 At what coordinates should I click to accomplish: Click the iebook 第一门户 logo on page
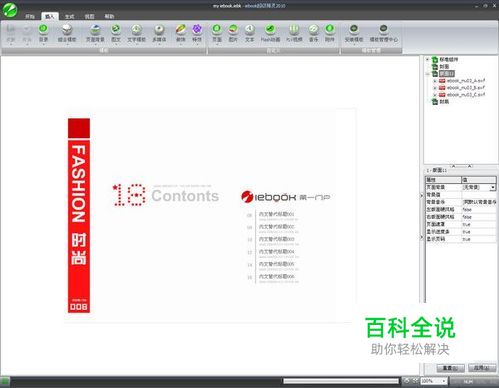[285, 197]
